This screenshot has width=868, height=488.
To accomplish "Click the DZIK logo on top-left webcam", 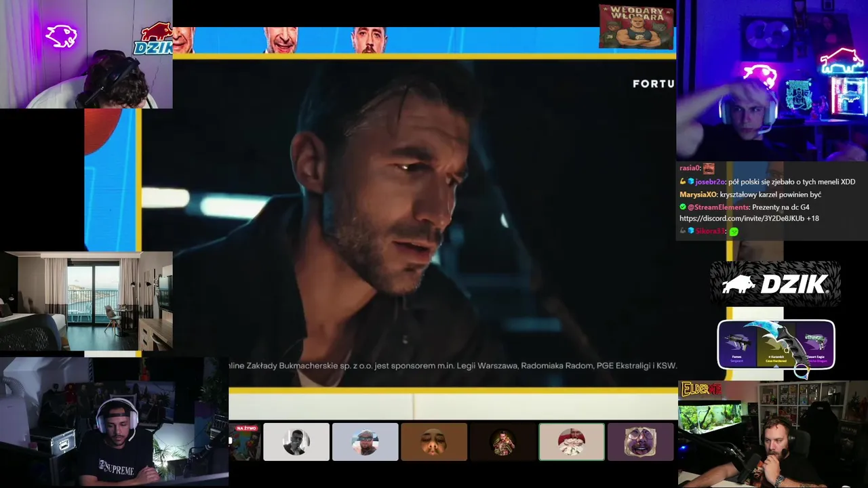I will click(x=153, y=39).
